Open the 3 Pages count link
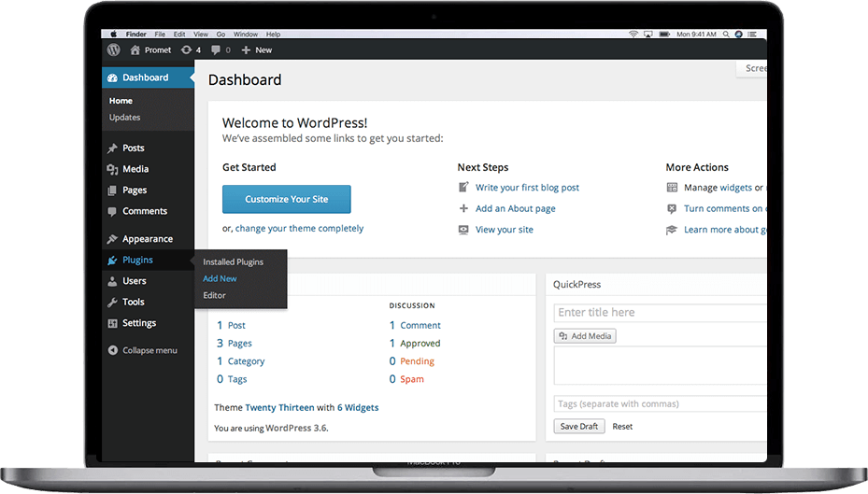The image size is (868, 494). tap(235, 344)
